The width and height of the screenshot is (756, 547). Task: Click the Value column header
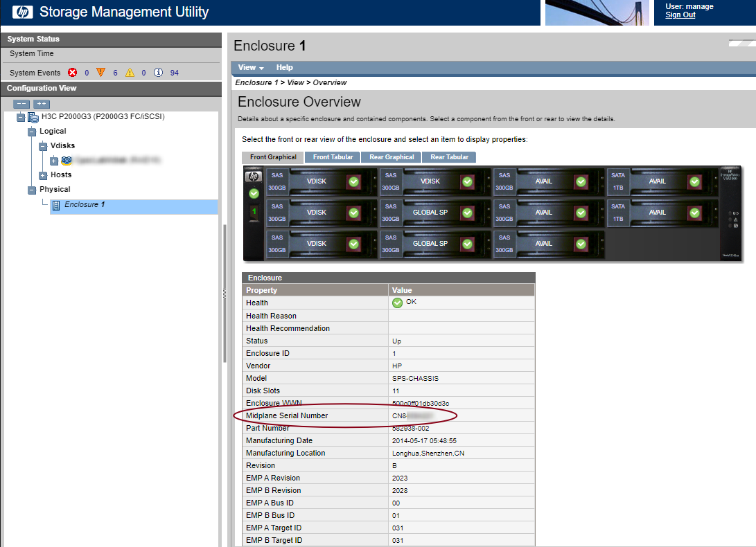461,290
